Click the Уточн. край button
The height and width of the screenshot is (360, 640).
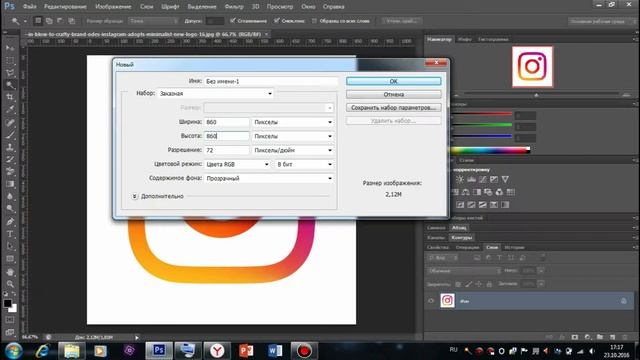click(402, 21)
